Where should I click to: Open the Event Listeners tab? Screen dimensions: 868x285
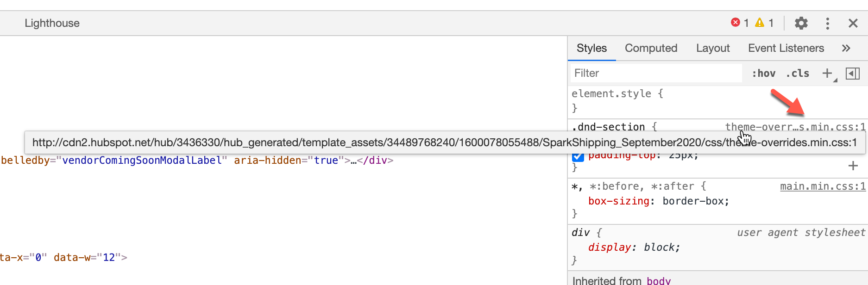click(x=786, y=48)
